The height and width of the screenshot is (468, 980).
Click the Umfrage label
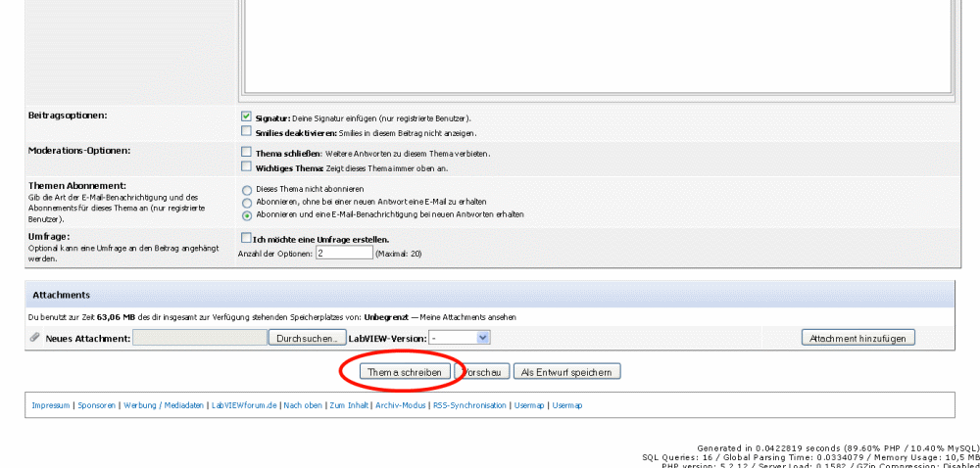[x=49, y=237]
